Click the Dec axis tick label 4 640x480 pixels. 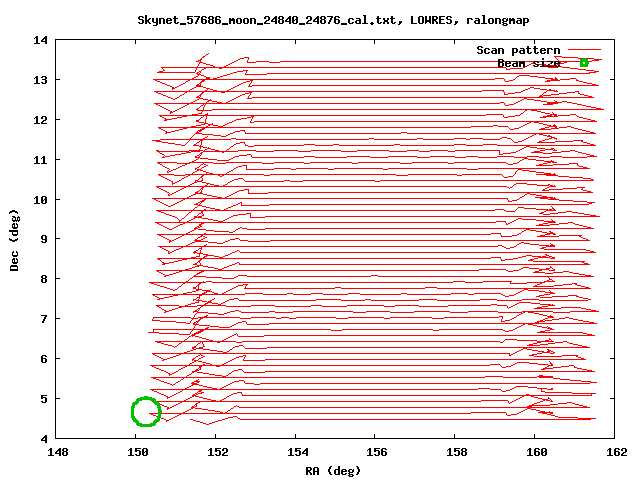pos(44,439)
